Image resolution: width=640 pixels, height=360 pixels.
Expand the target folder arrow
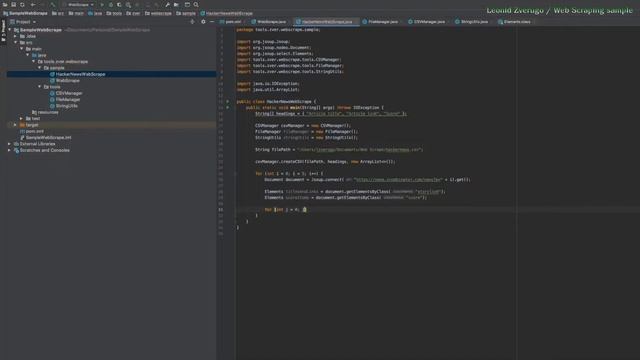click(16, 125)
